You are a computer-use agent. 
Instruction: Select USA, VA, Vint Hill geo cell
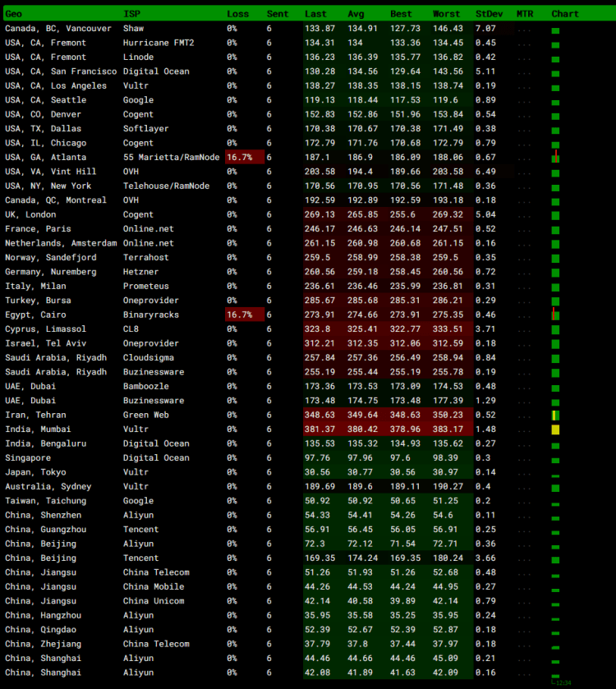point(51,172)
